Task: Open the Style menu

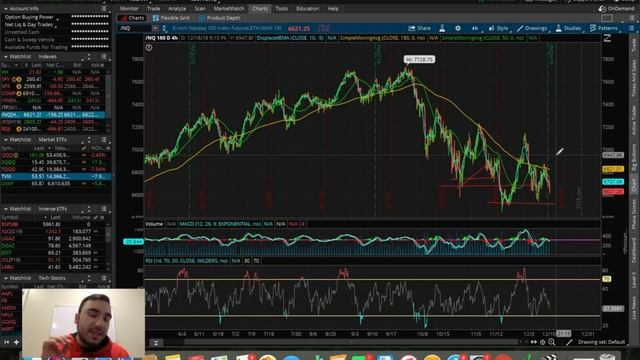Action: point(498,28)
